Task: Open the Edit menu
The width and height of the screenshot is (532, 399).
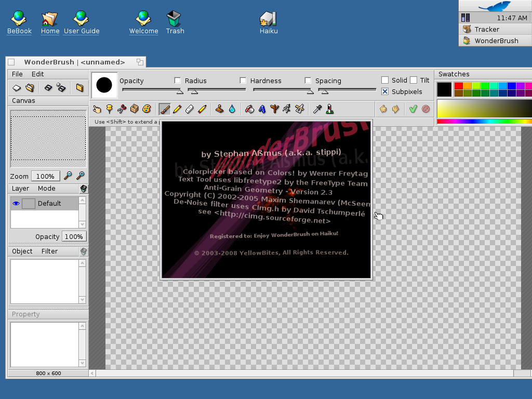Action: tap(37, 74)
